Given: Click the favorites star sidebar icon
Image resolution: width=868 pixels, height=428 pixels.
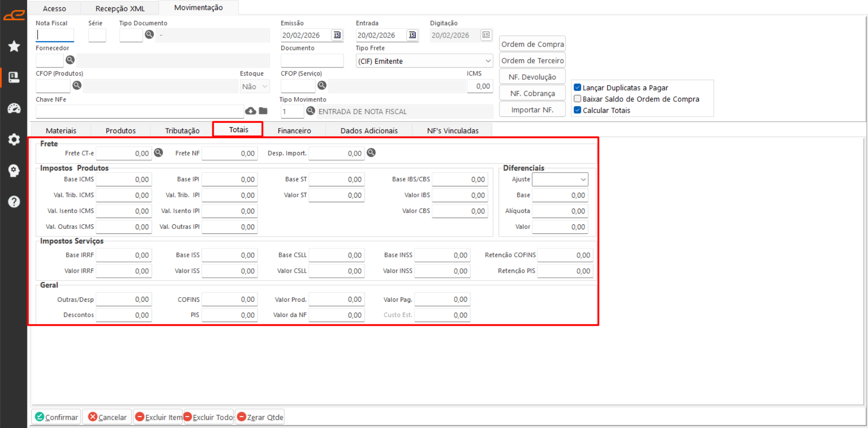Looking at the screenshot, I should coord(14,46).
